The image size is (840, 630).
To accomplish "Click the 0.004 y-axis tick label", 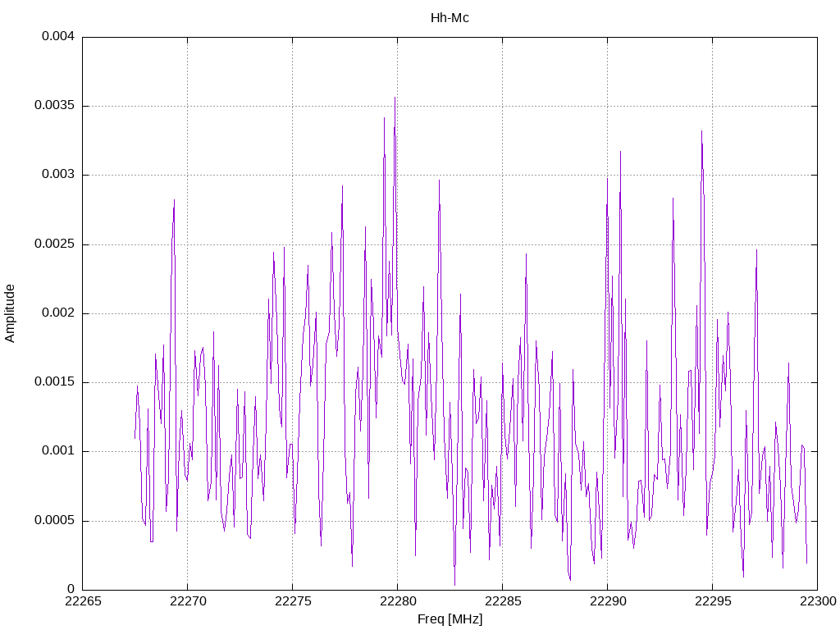I will (x=58, y=37).
